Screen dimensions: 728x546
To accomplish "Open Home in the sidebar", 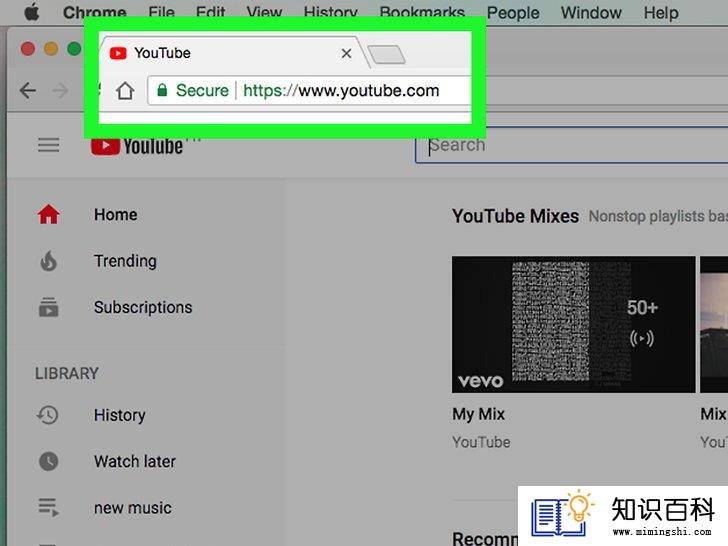I will pyautogui.click(x=116, y=214).
